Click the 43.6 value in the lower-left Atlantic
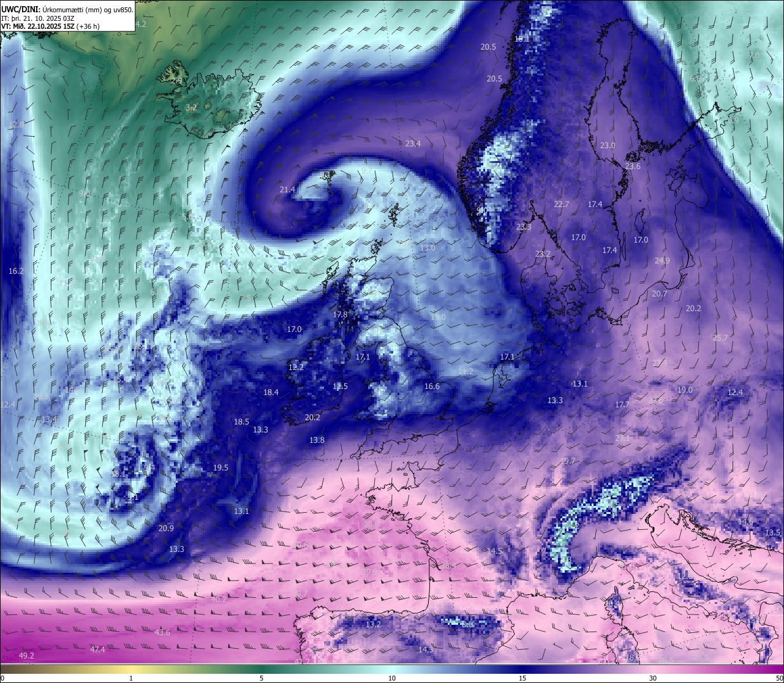This screenshot has width=784, height=683. click(162, 633)
